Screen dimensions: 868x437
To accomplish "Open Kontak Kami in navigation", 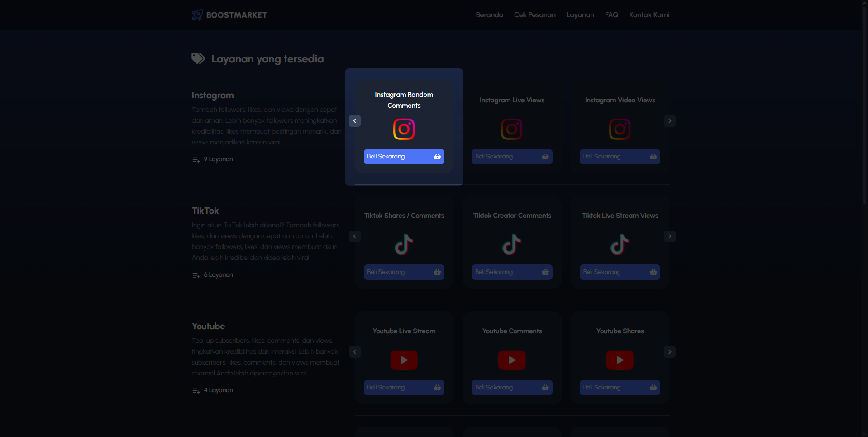I will tap(649, 15).
